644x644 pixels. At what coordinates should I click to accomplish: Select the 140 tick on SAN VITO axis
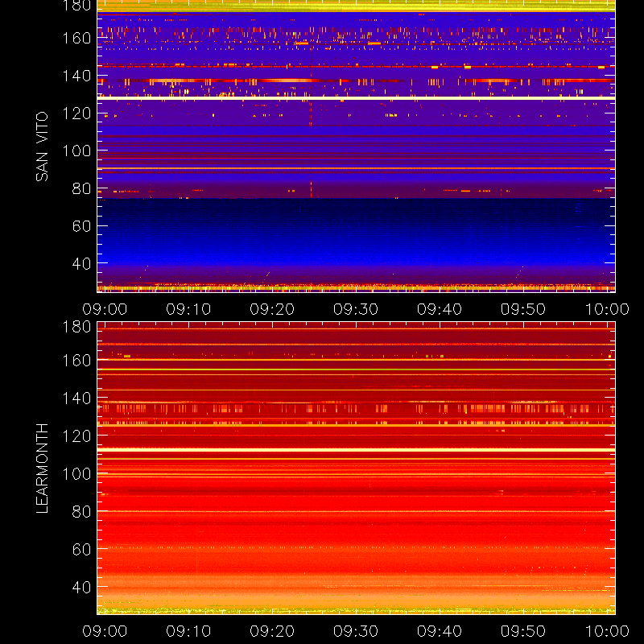tap(76, 76)
